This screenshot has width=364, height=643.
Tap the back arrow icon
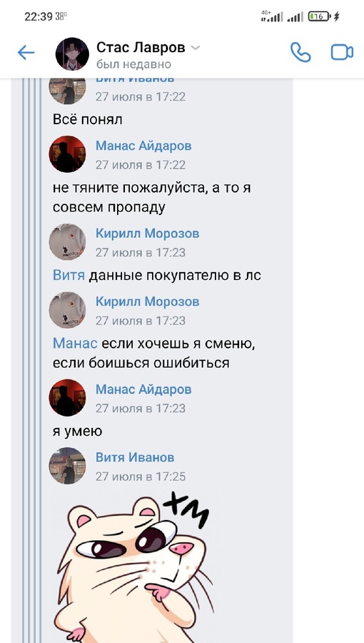tap(26, 52)
